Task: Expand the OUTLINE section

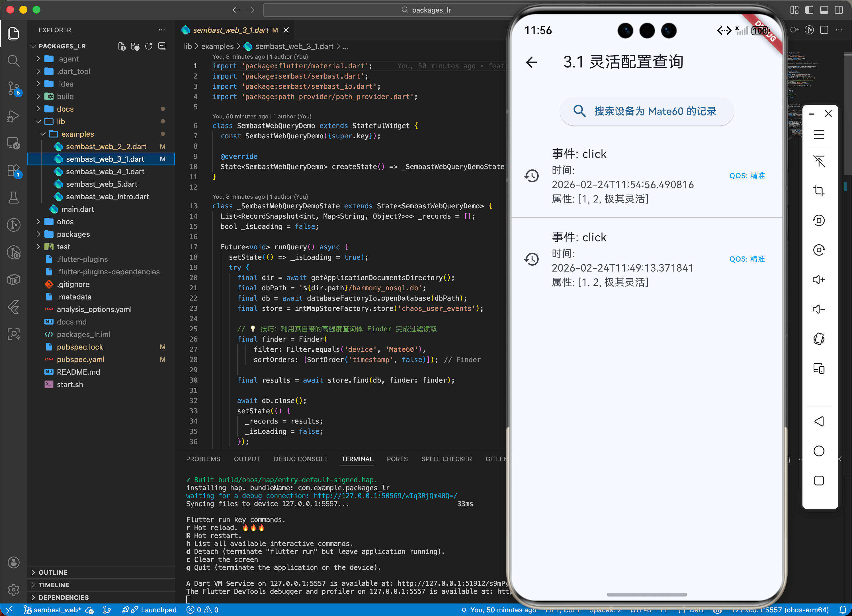Action: (x=53, y=572)
